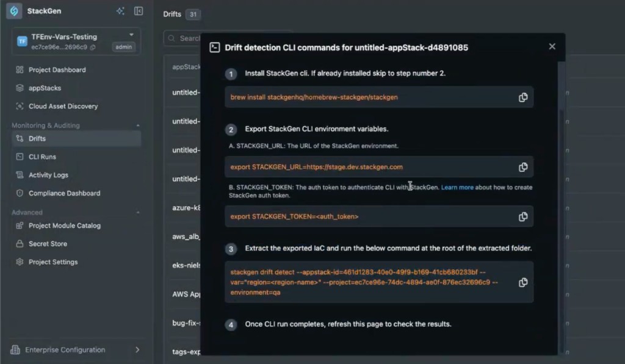Collapse the Advanced section
Image resolution: width=625 pixels, height=364 pixels.
[138, 212]
